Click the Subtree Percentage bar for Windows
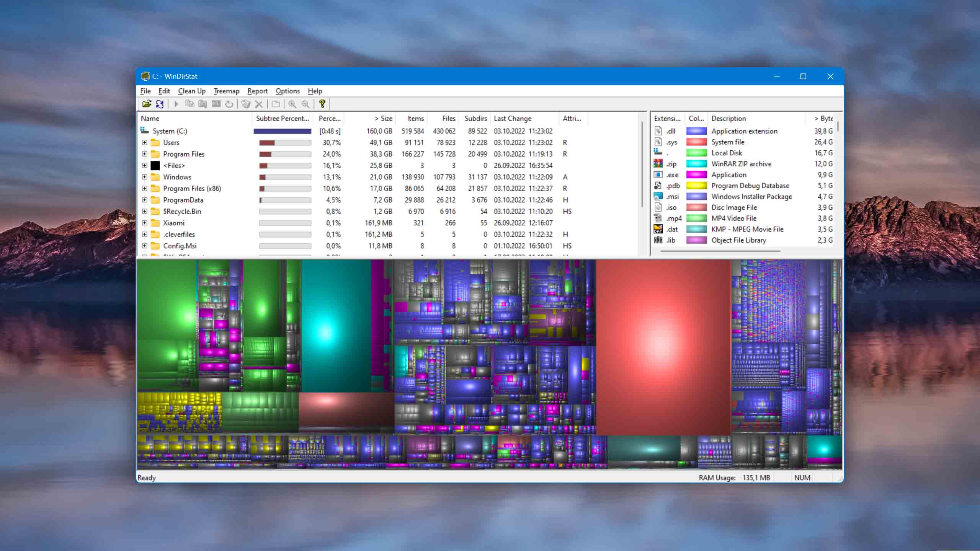The height and width of the screenshot is (551, 980). click(x=285, y=177)
